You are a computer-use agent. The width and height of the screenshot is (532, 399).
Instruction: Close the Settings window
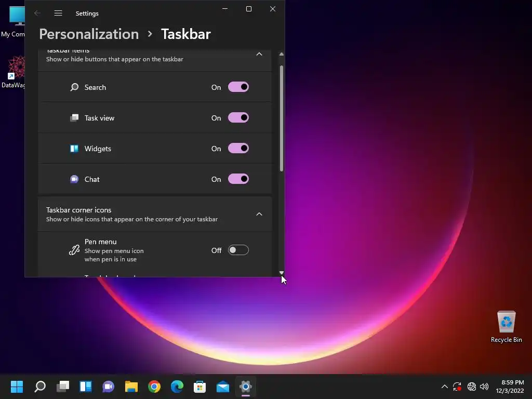click(273, 9)
